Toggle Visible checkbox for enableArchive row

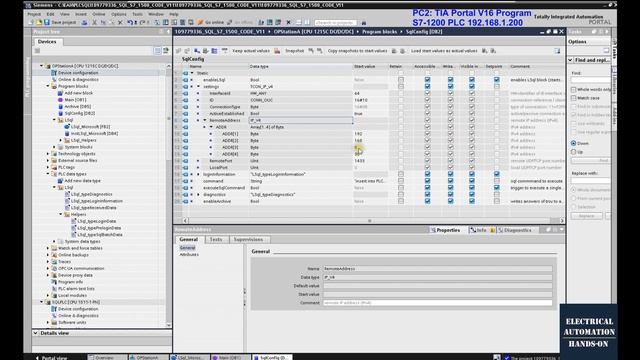pyautogui.click(x=472, y=201)
